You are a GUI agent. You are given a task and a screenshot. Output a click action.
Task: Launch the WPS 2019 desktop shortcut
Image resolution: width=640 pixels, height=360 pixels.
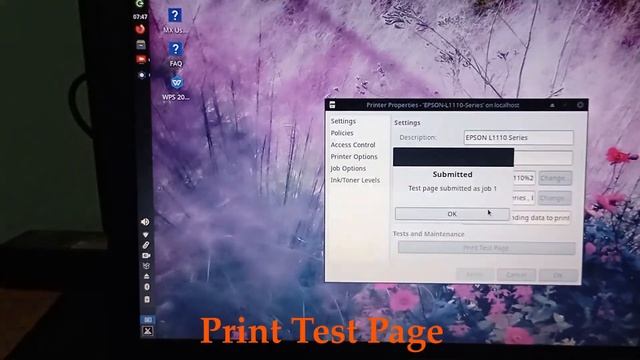pos(176,88)
